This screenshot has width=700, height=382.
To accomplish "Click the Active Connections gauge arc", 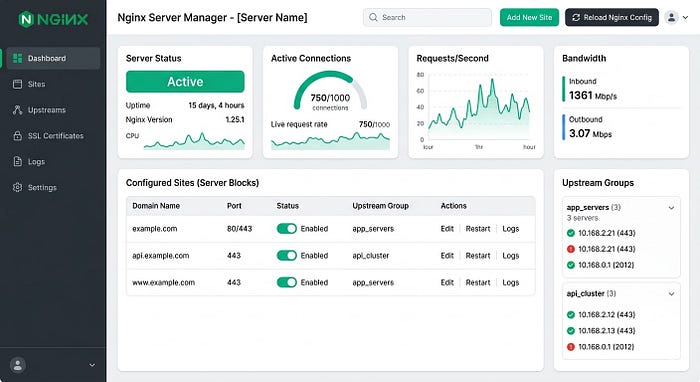I will 330,90.
